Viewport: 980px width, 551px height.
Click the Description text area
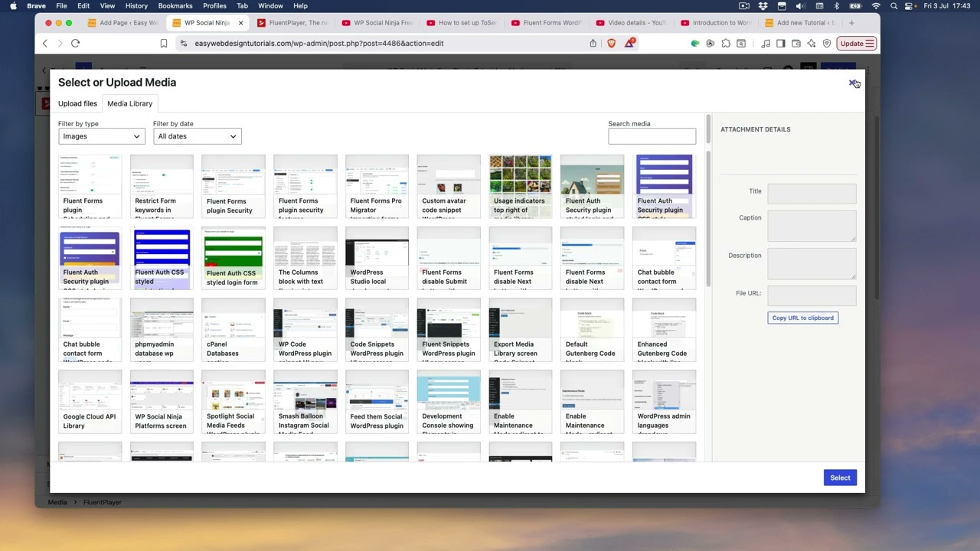812,263
